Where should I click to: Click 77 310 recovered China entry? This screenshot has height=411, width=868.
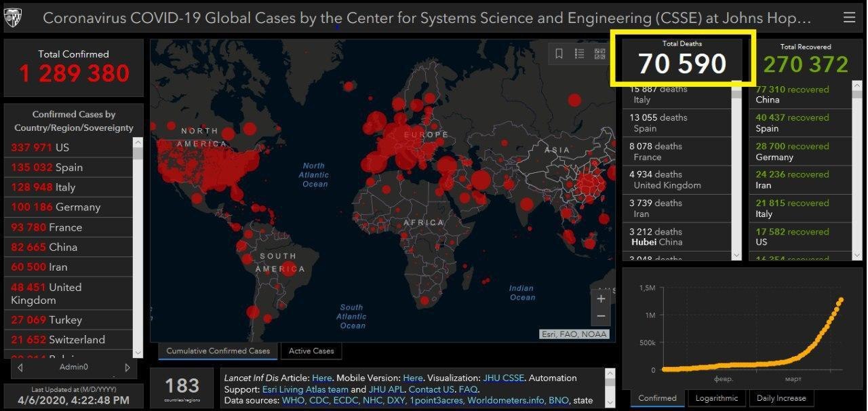[x=800, y=94]
